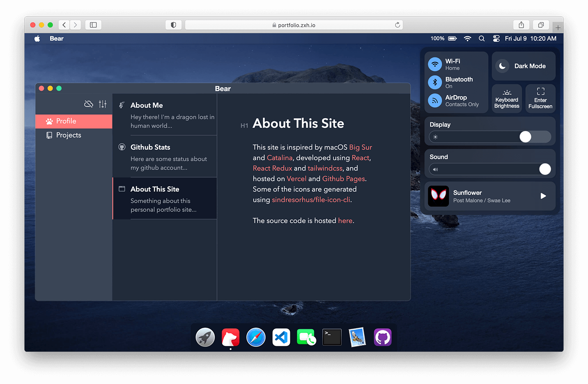The image size is (588, 384).
Task: Click battery icon in menu bar
Action: click(x=452, y=38)
